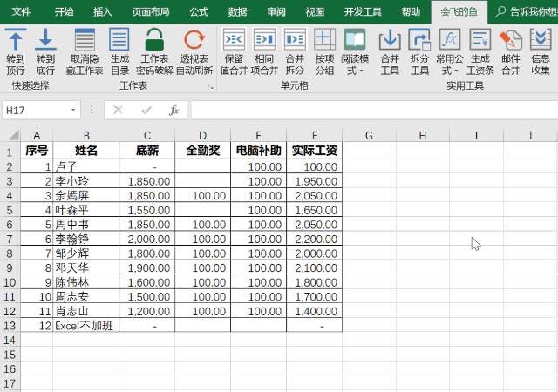Image resolution: width=558 pixels, height=392 pixels.
Task: Click the 1,550.00 cell in 底薪
Action: [x=147, y=210]
